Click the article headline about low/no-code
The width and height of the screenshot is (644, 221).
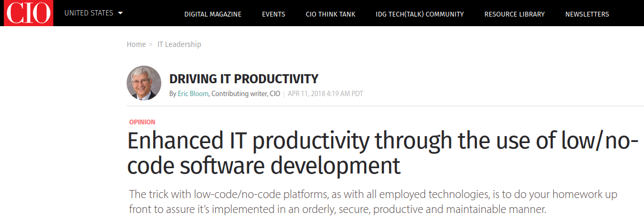(x=383, y=154)
